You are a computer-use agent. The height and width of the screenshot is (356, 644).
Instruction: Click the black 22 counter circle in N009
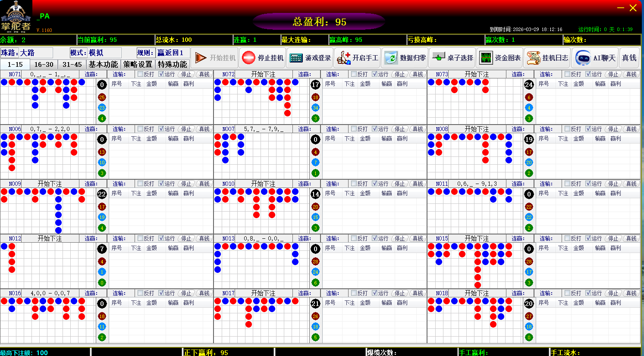(102, 194)
